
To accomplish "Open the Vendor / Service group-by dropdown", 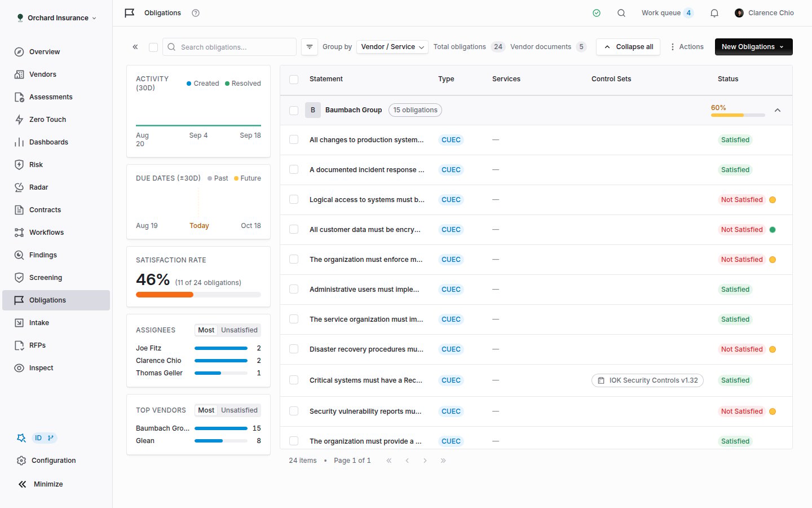I will click(x=392, y=47).
